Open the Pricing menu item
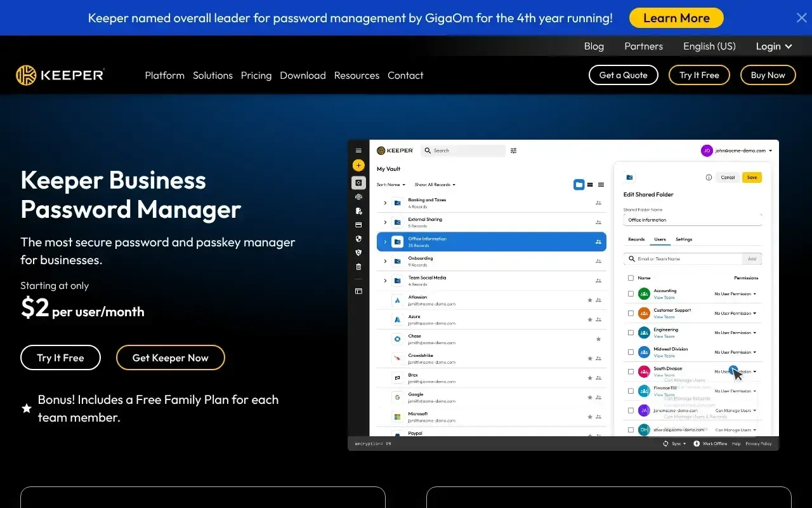812x508 pixels. [256, 75]
